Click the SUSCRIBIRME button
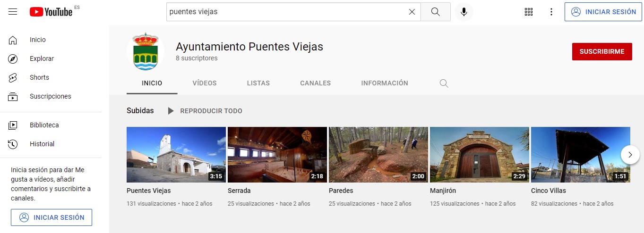The height and width of the screenshot is (233, 644). point(602,52)
